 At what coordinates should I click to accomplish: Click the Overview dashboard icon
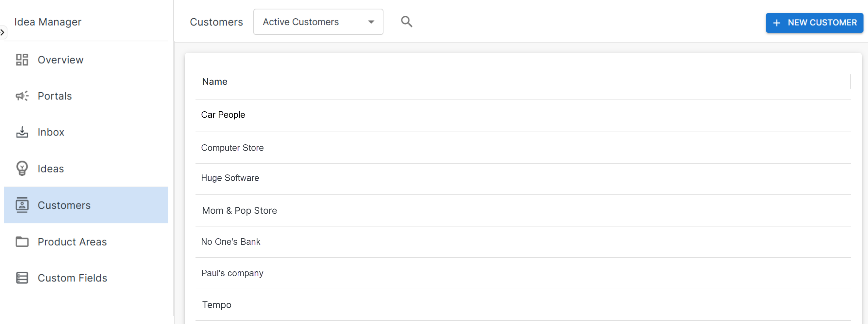pyautogui.click(x=22, y=59)
